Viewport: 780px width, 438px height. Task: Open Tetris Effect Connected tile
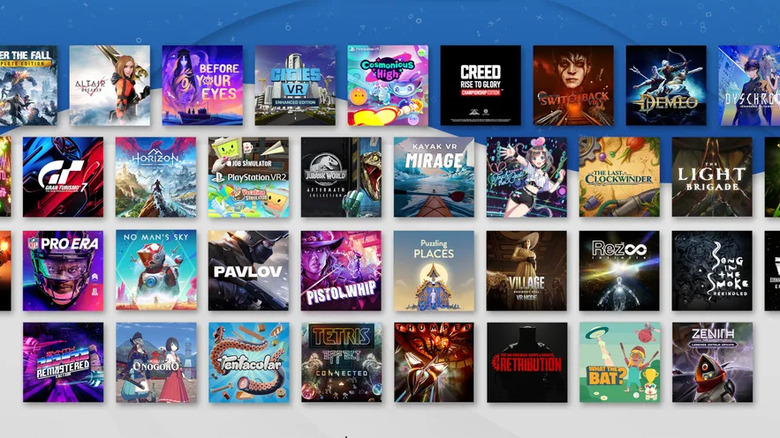pos(341,362)
